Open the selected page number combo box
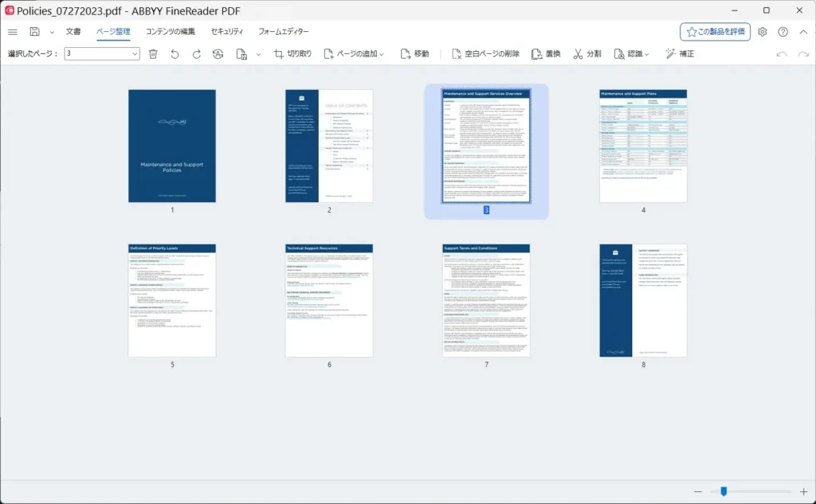The height and width of the screenshot is (504, 816). pos(102,53)
